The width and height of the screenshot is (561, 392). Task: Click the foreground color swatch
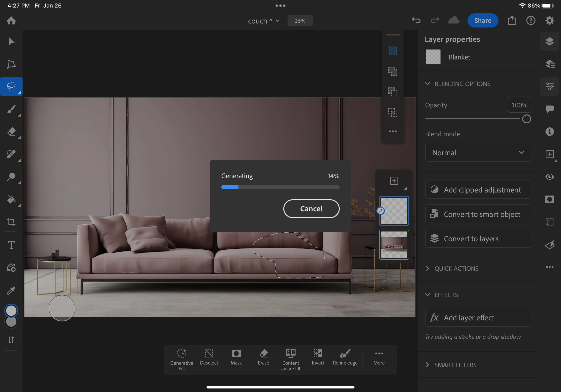tap(11, 311)
